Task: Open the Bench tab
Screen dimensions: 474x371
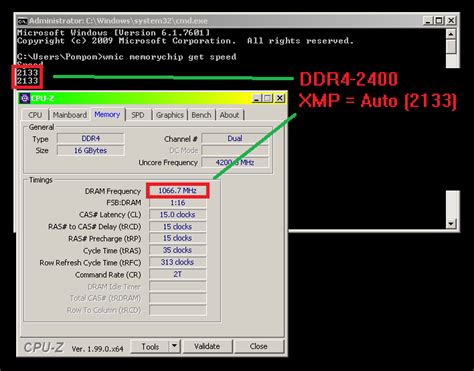Action: [x=201, y=115]
